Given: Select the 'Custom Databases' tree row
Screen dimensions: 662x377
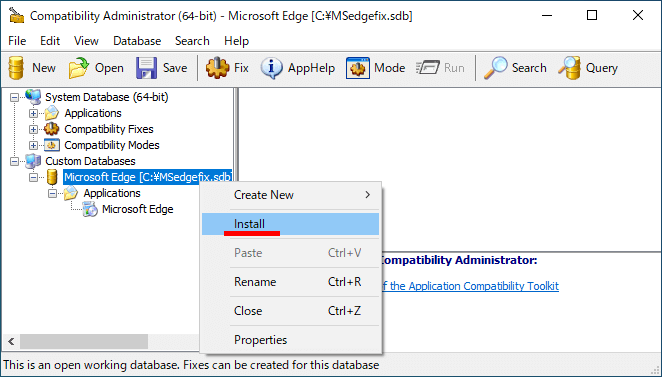Looking at the screenshot, I should coord(90,161).
